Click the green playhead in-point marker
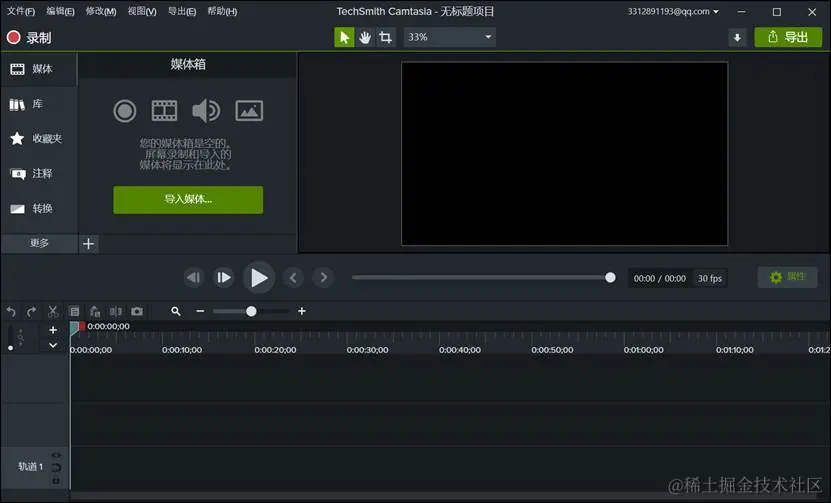Screen dimensions: 831x503 [74, 328]
